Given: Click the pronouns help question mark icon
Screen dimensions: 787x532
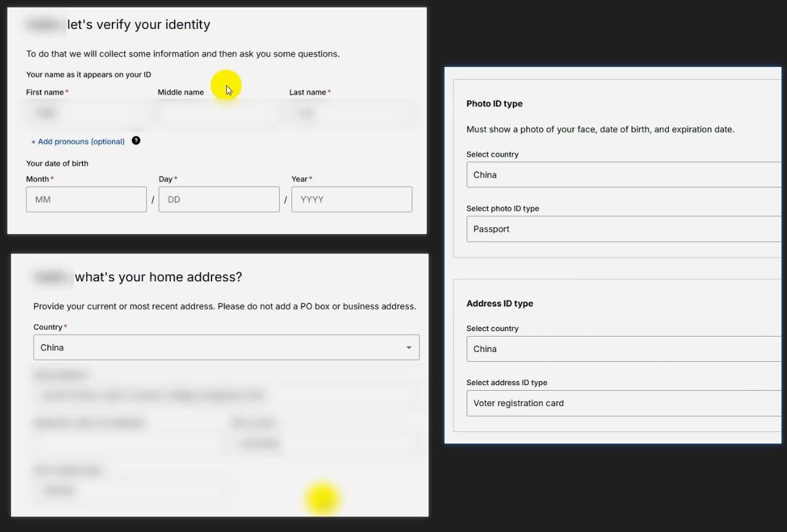Looking at the screenshot, I should [136, 141].
